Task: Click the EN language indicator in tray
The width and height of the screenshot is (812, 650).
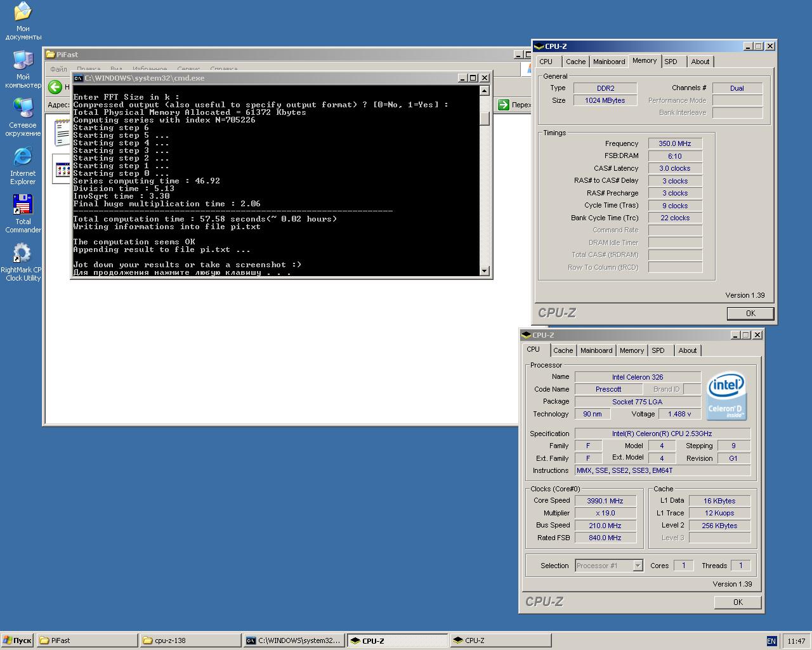Action: pyautogui.click(x=771, y=641)
